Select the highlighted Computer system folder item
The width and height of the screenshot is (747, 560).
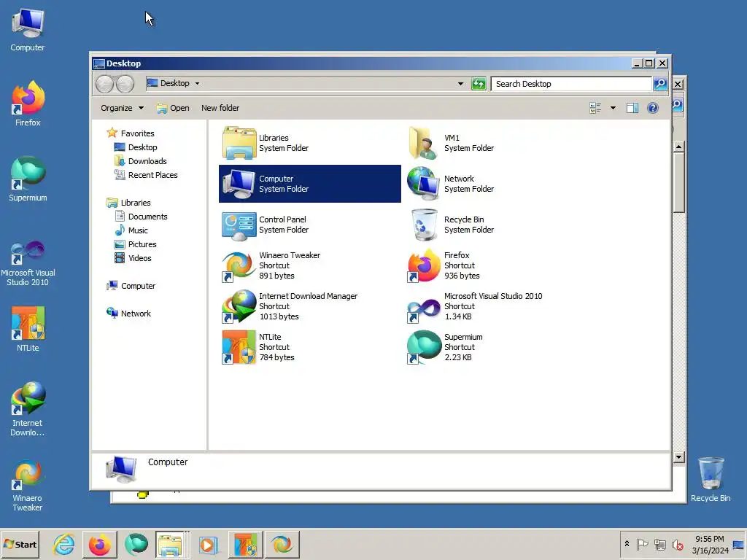point(309,184)
